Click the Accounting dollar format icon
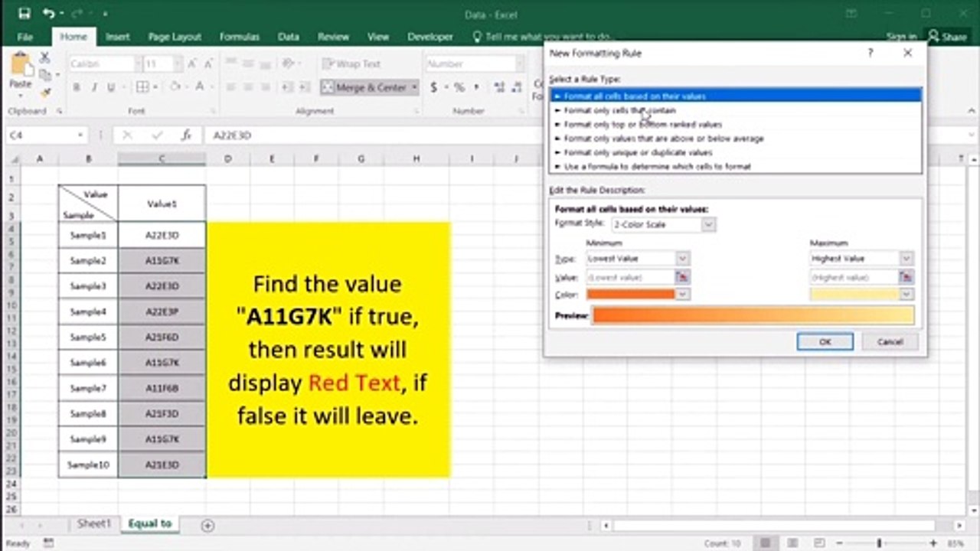 433,87
